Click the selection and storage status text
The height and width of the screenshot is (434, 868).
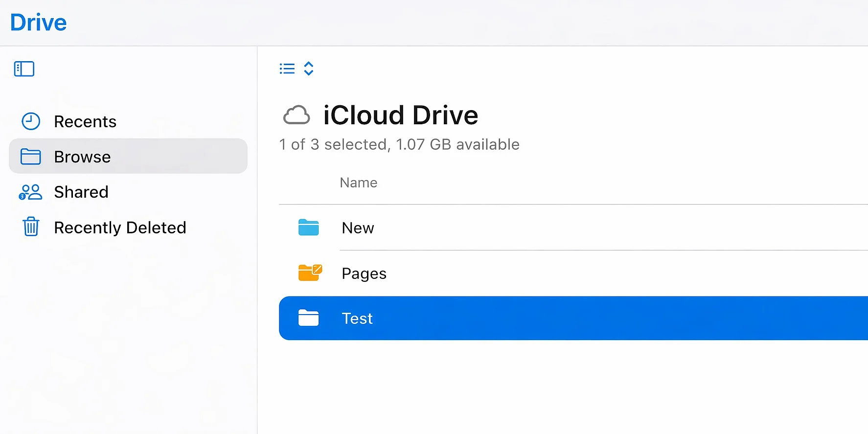click(x=399, y=144)
